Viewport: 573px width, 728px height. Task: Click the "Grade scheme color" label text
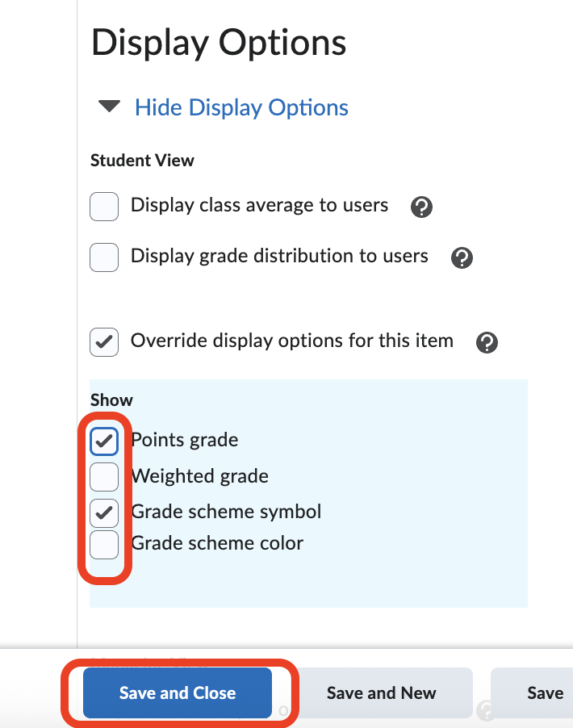(x=217, y=543)
